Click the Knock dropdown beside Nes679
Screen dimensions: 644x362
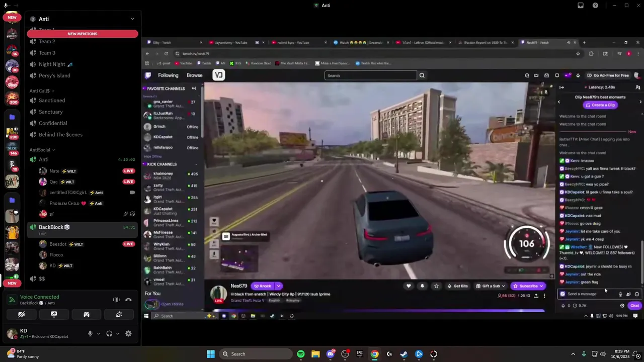coord(278,286)
